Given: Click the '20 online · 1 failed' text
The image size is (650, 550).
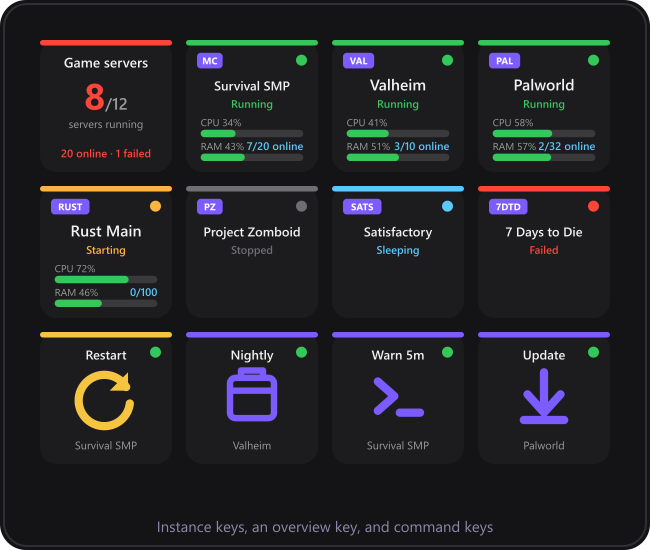Looking at the screenshot, I should point(106,154).
